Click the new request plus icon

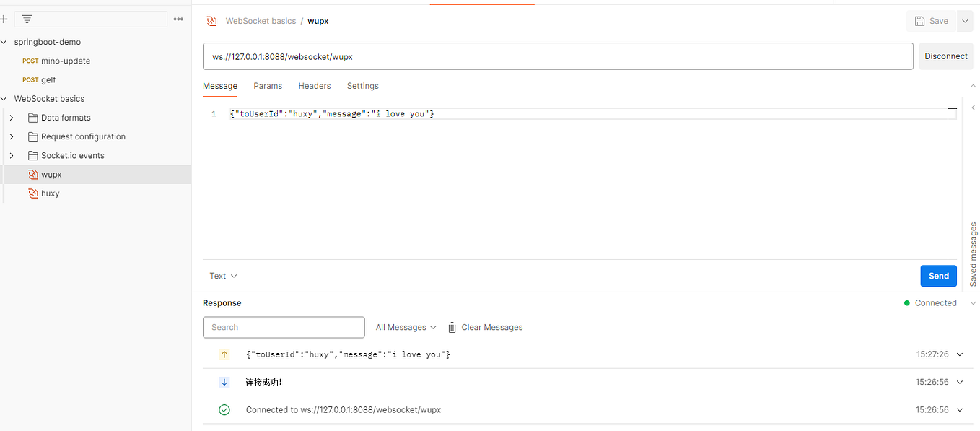coord(5,19)
